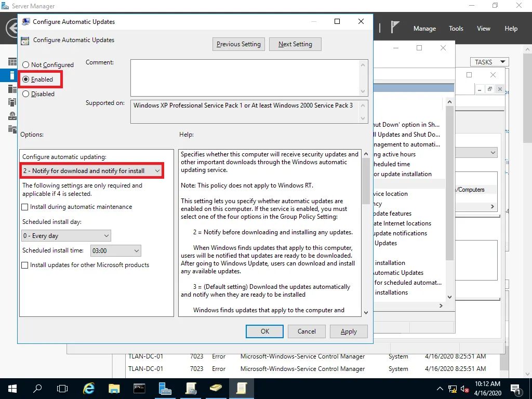
Task: Open the Action Center notification icon
Action: click(515, 389)
